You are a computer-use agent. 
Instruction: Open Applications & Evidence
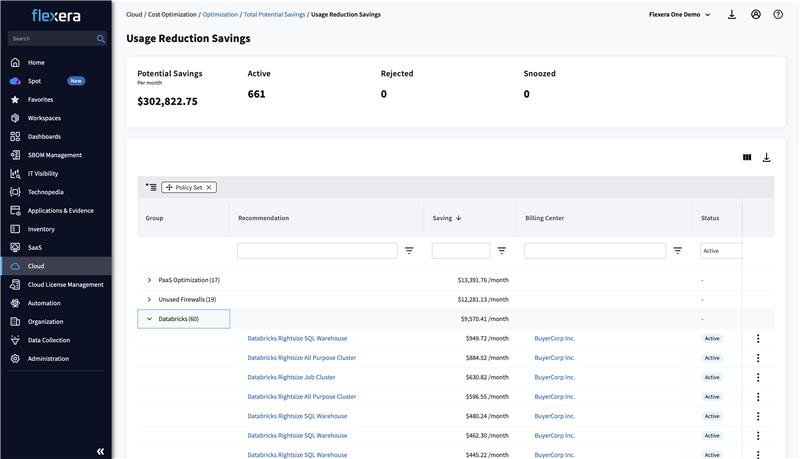click(60, 211)
